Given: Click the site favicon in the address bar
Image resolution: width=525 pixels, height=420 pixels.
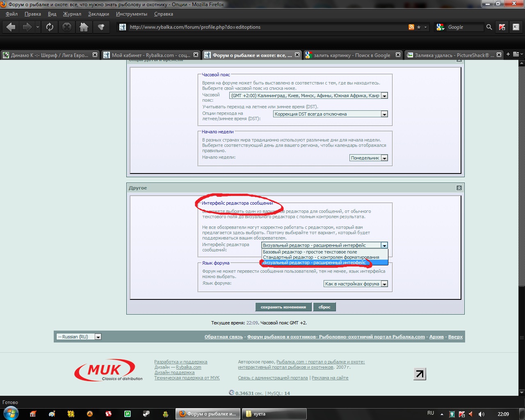Looking at the screenshot, I should point(122,27).
